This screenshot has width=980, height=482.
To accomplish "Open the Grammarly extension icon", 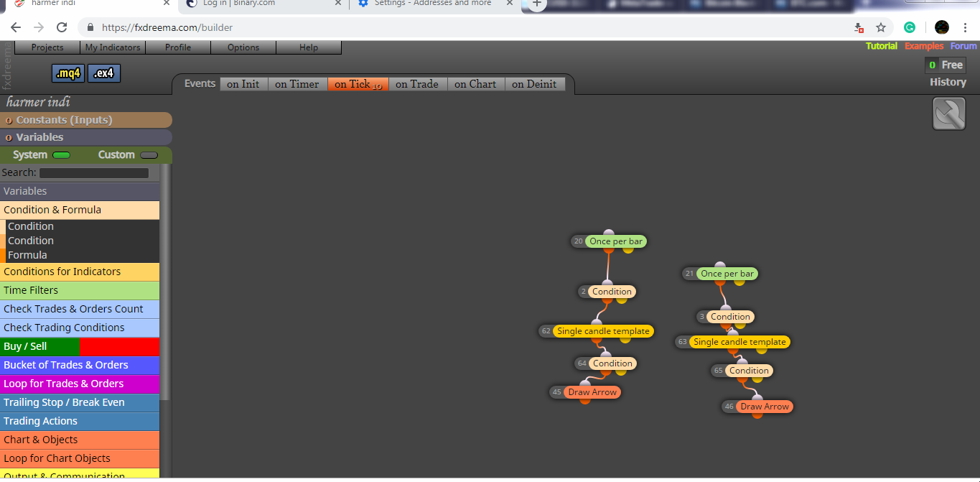I will click(910, 27).
